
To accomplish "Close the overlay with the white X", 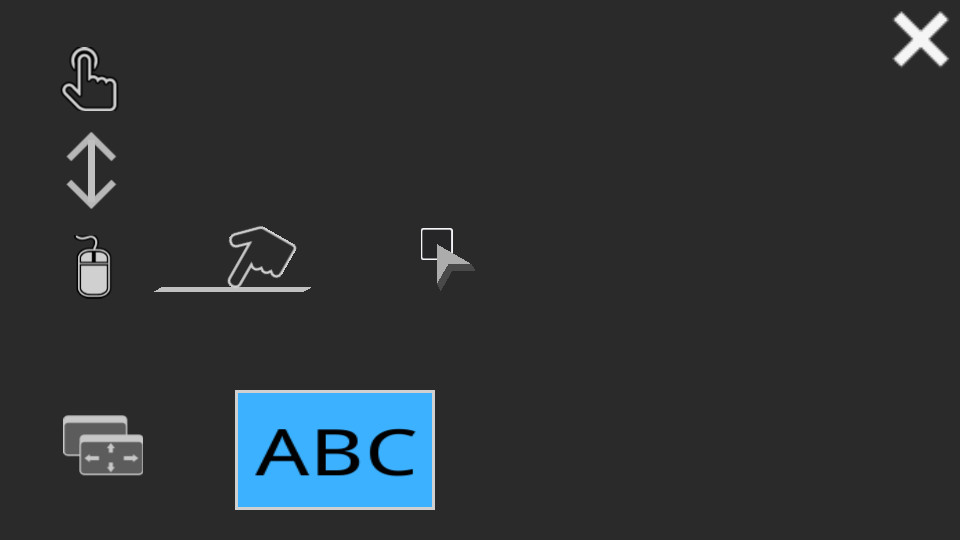I will 920,39.
